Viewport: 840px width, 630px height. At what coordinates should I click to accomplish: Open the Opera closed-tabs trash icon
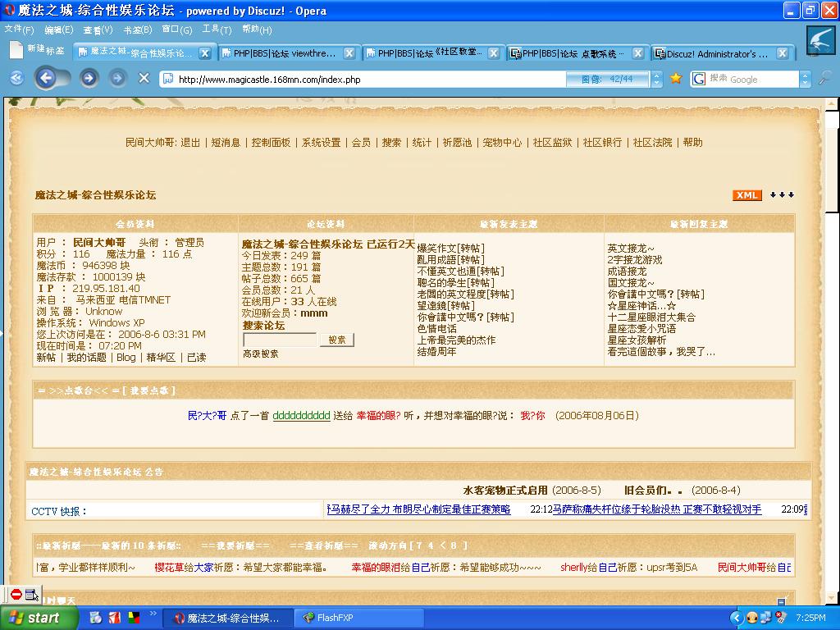pyautogui.click(x=820, y=39)
